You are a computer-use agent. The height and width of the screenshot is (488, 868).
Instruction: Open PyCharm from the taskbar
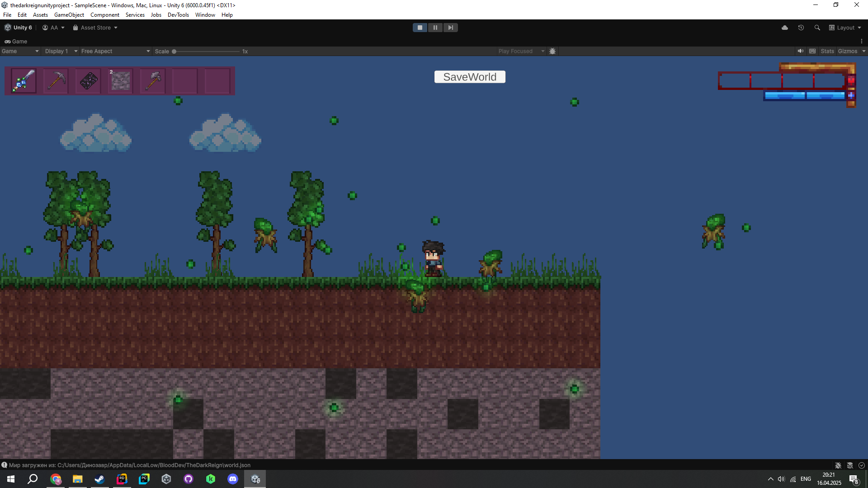[144, 479]
